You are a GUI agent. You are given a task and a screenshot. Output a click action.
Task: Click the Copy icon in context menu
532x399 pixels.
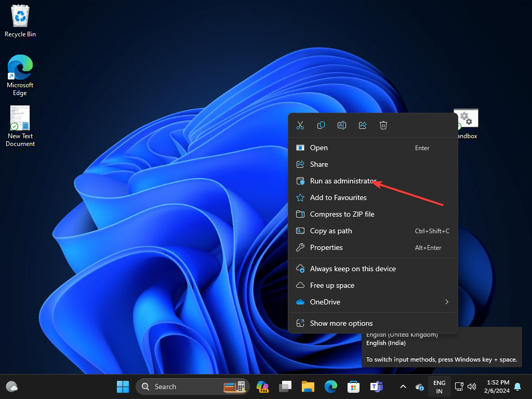(x=321, y=125)
